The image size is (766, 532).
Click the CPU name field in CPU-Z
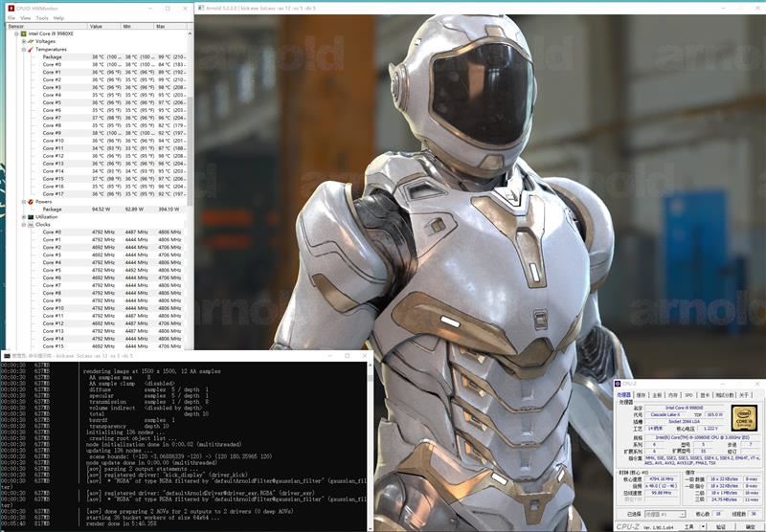coord(685,408)
